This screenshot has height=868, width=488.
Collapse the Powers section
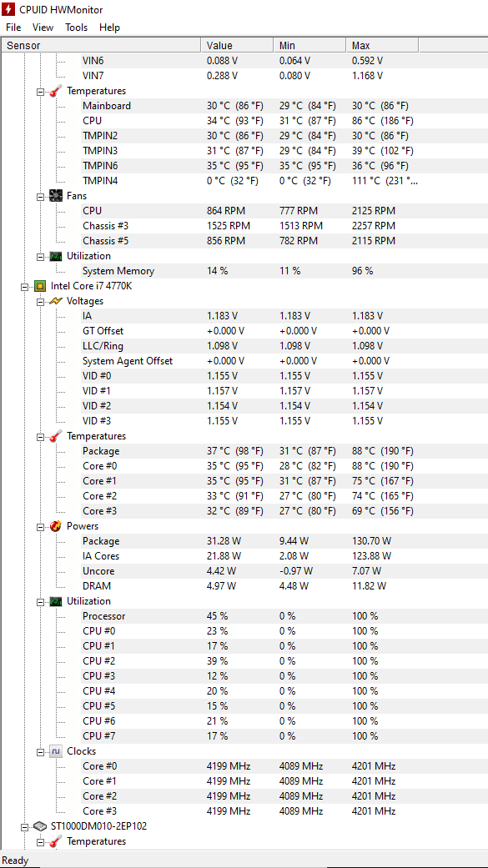pyautogui.click(x=40, y=527)
